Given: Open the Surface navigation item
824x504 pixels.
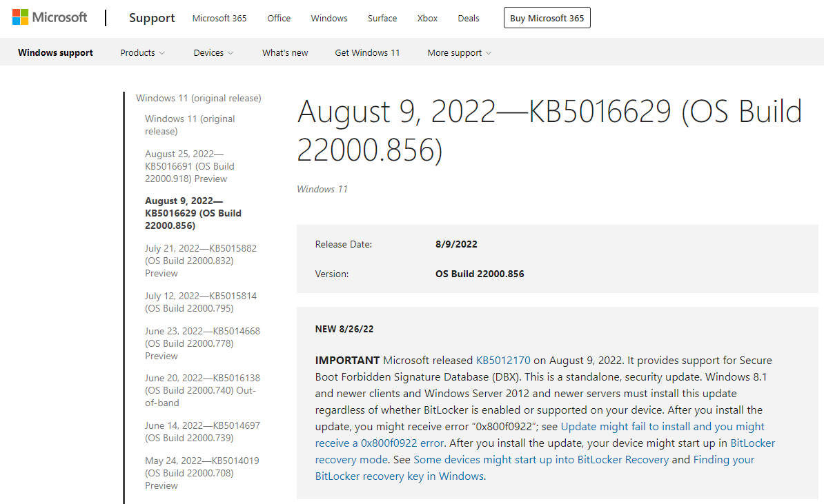Looking at the screenshot, I should tap(382, 19).
